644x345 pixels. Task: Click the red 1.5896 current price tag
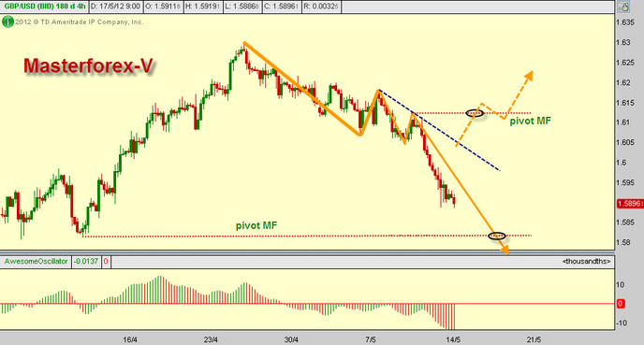point(630,204)
